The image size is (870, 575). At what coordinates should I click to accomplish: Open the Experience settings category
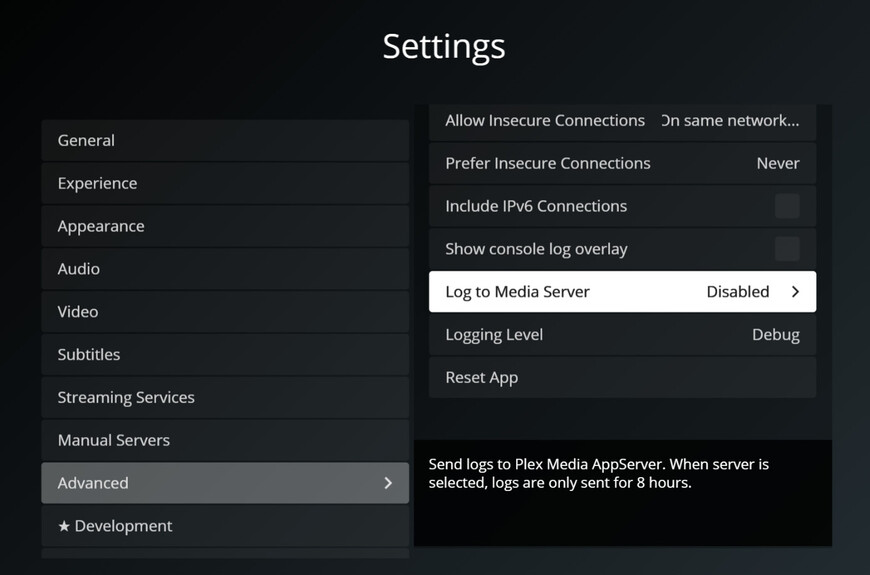tap(225, 184)
